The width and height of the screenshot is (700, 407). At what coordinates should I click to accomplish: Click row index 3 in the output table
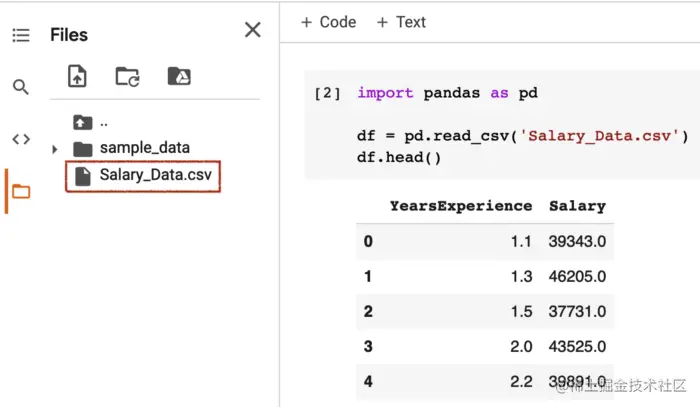click(368, 346)
